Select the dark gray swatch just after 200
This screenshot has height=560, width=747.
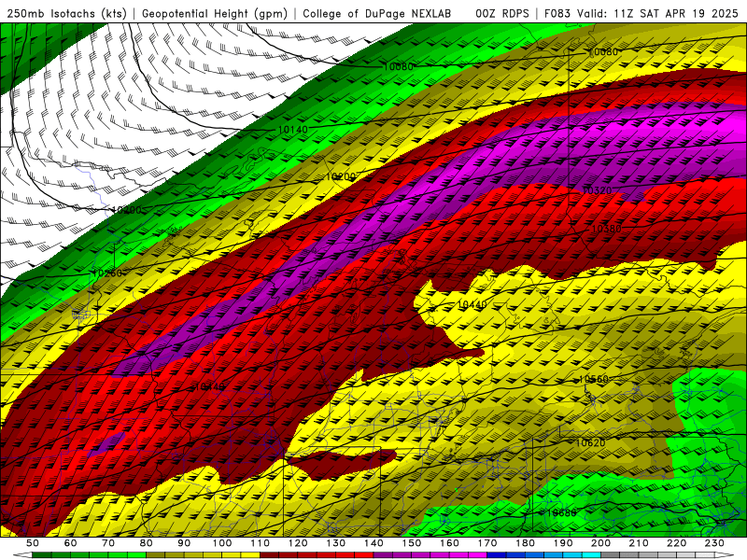tap(611, 555)
